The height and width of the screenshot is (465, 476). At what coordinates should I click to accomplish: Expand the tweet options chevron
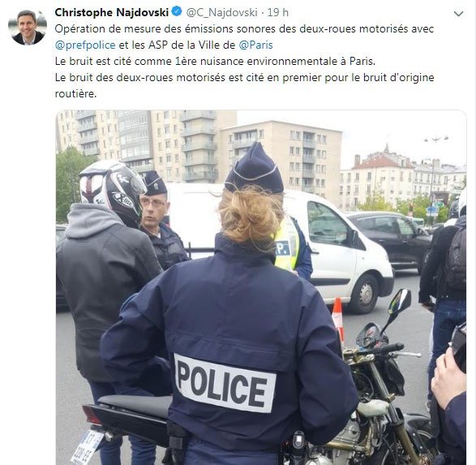[458, 14]
